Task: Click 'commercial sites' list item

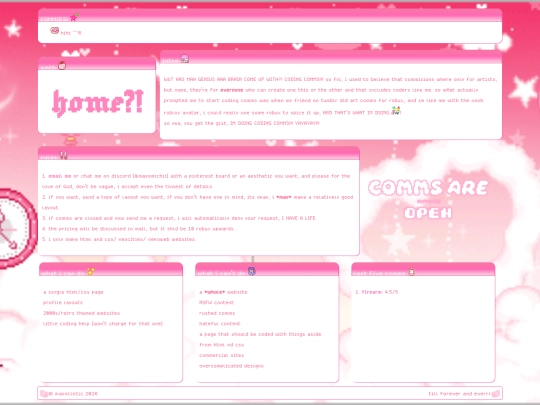Action: pos(221,355)
